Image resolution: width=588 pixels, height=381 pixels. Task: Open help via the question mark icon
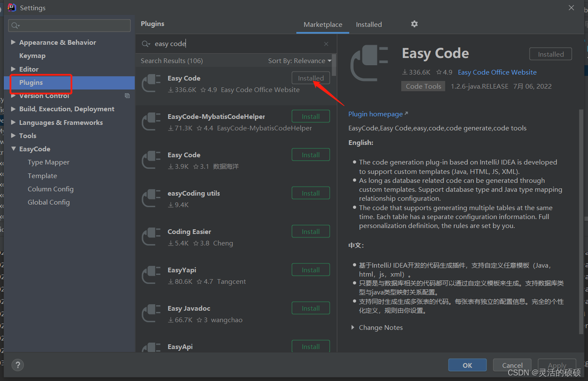[x=17, y=365]
